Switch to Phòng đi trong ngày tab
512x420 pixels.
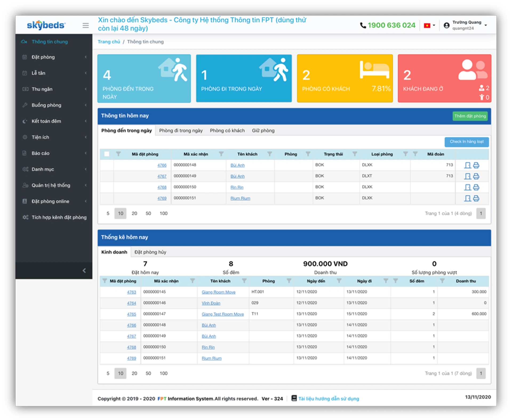coord(181,131)
